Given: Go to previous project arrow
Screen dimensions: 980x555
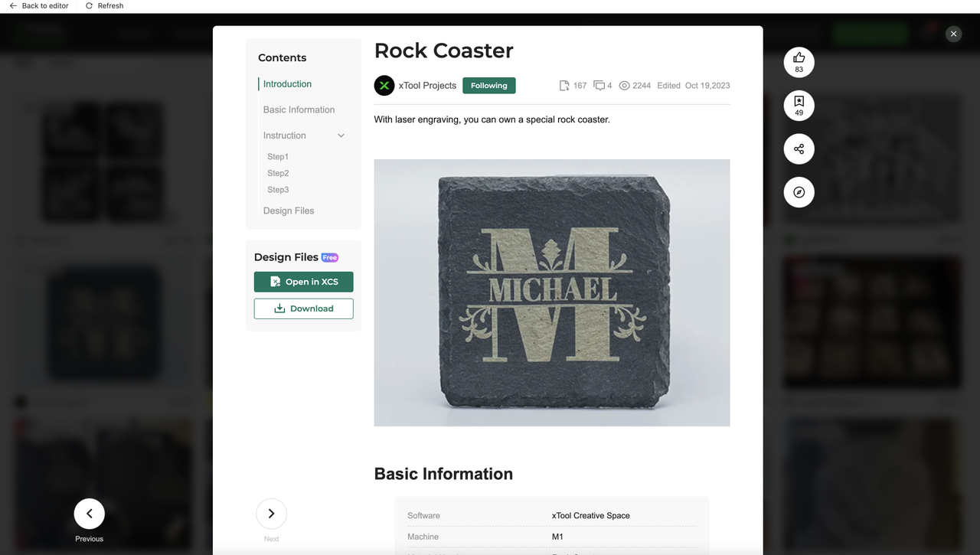Looking at the screenshot, I should point(89,514).
